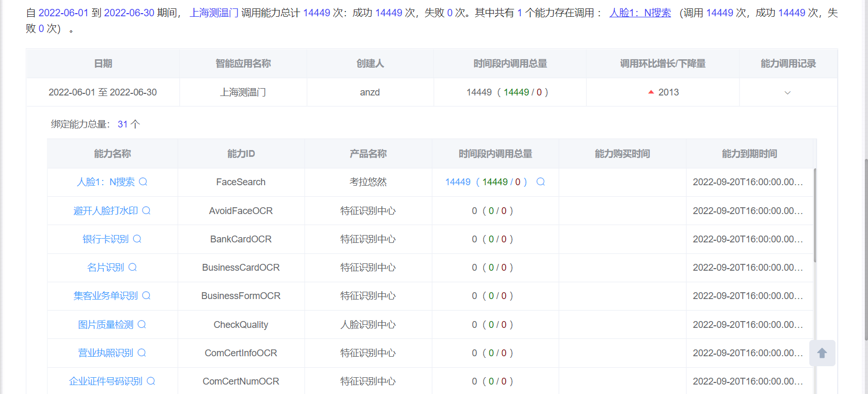
Task: Click the ComCertInfoOCR ID cell
Action: coord(241,353)
